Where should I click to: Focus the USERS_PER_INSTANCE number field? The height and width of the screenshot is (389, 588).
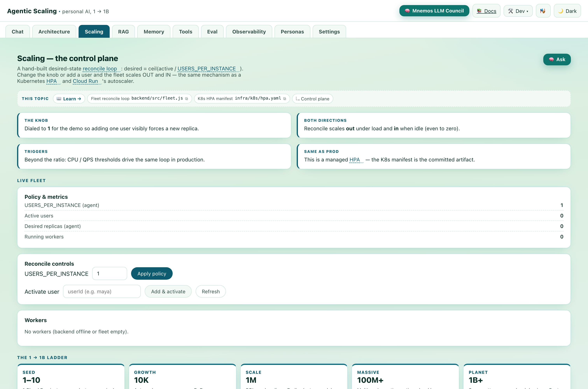click(x=110, y=274)
